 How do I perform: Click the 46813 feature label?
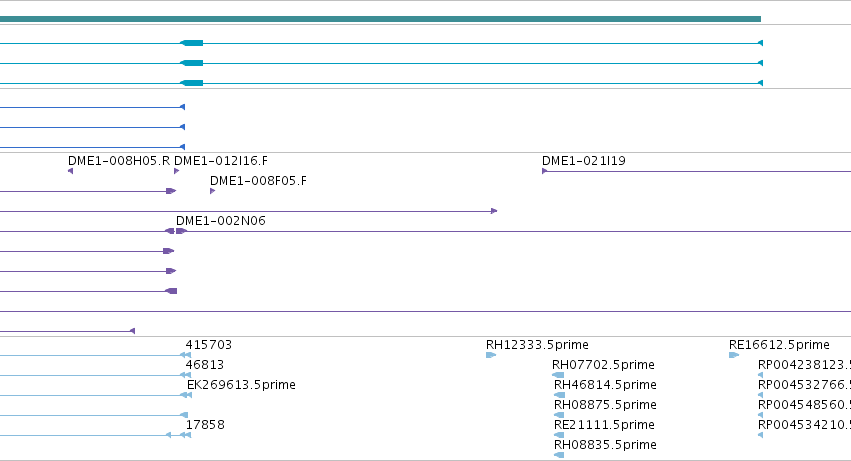[x=205, y=365]
